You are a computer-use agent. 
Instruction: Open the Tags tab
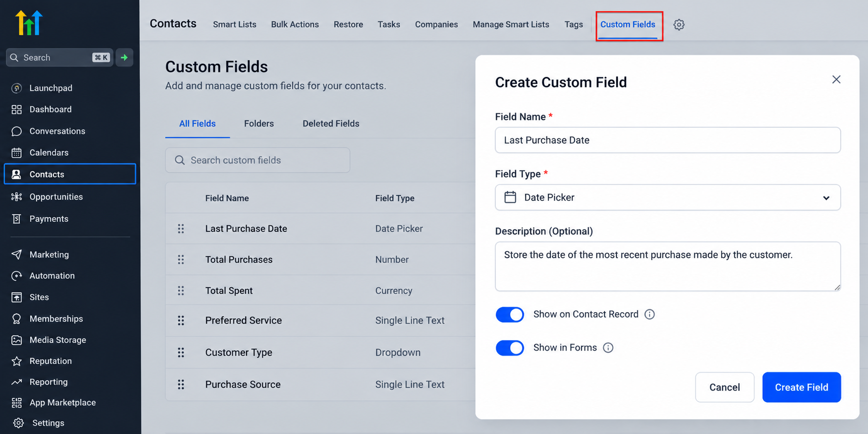pos(573,24)
